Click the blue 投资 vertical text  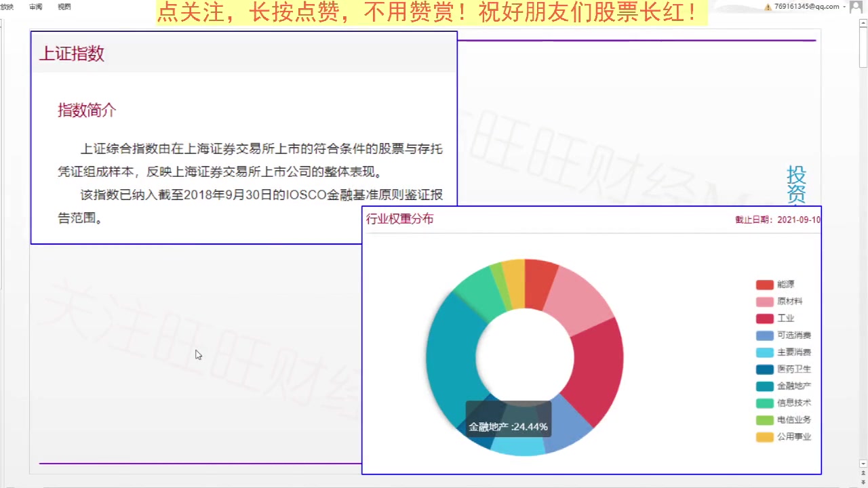[796, 184]
